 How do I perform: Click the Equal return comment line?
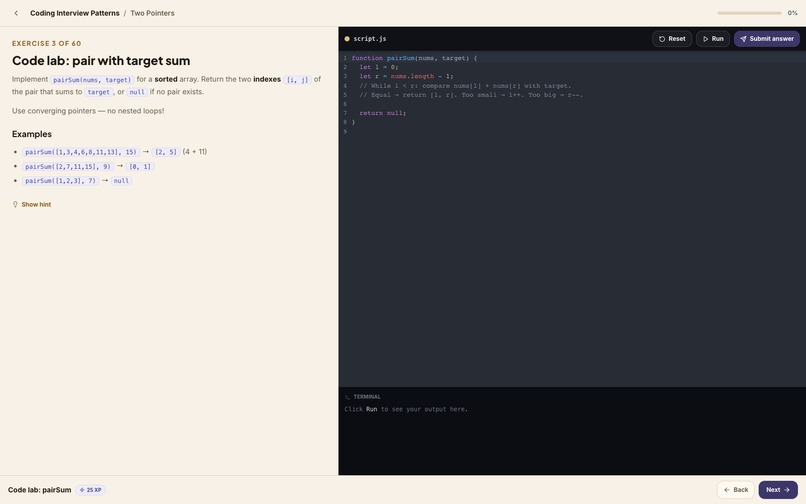click(471, 95)
